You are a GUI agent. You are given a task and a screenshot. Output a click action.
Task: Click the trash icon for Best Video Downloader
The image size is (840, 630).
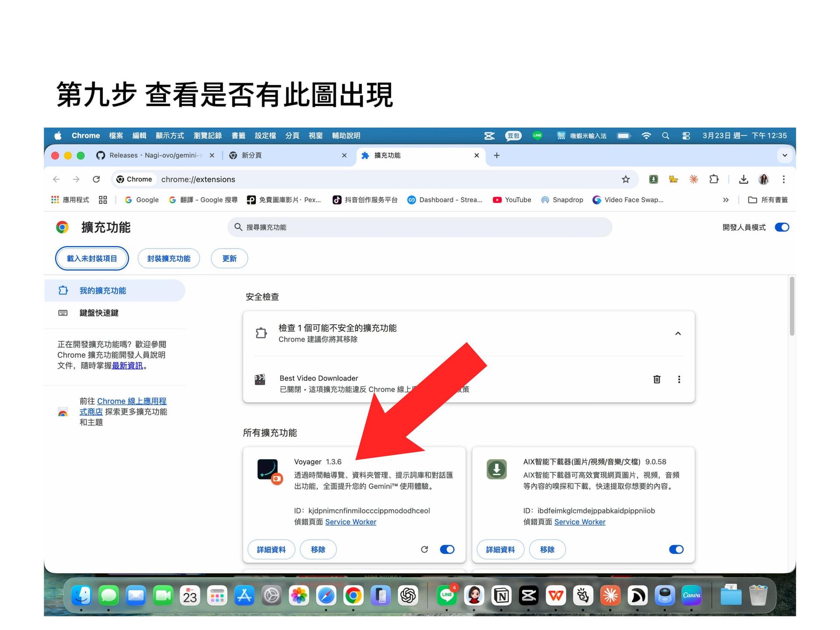click(x=656, y=379)
